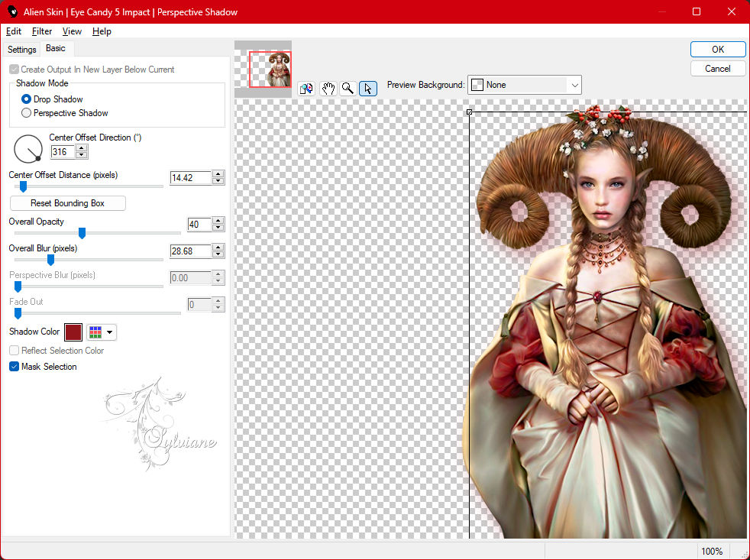750x560 pixels.
Task: Open the Edit menu
Action: [x=14, y=31]
